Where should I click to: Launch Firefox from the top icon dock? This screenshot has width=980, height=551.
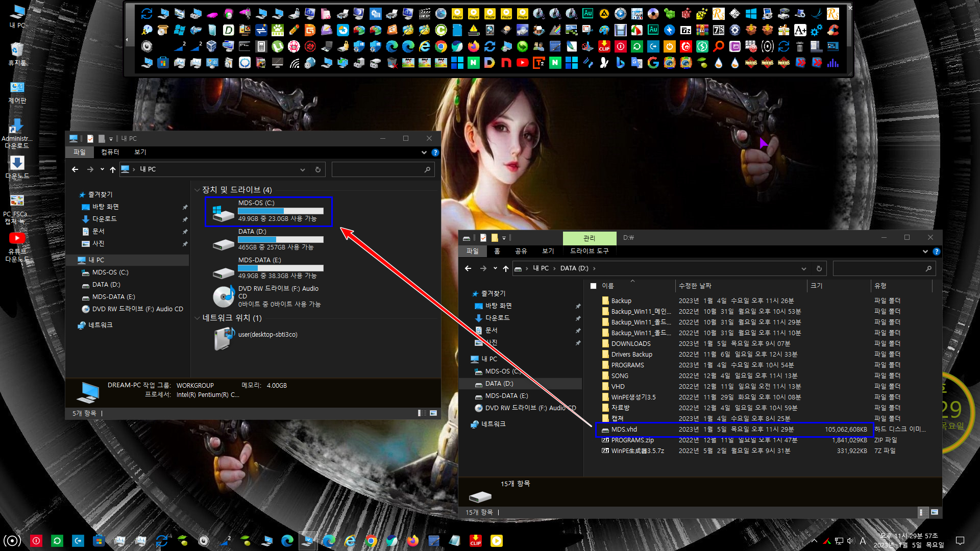click(473, 46)
